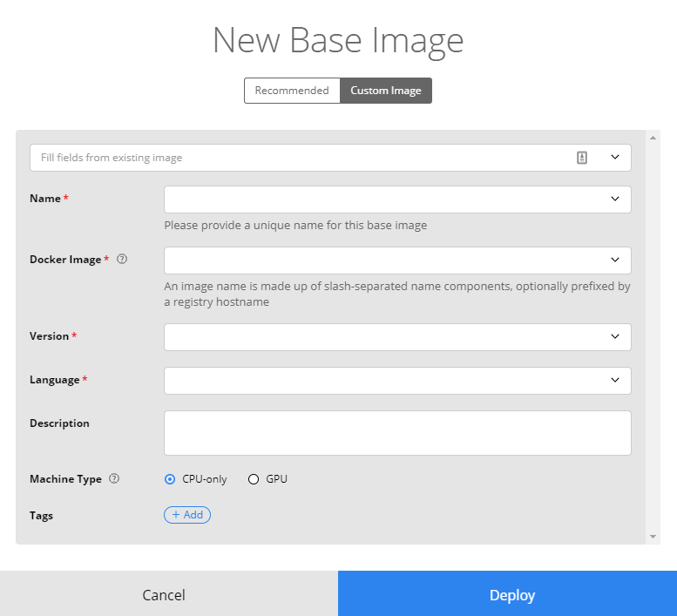The height and width of the screenshot is (616, 677).
Task: Click the scroll down arrow of form panel
Action: pyautogui.click(x=653, y=537)
